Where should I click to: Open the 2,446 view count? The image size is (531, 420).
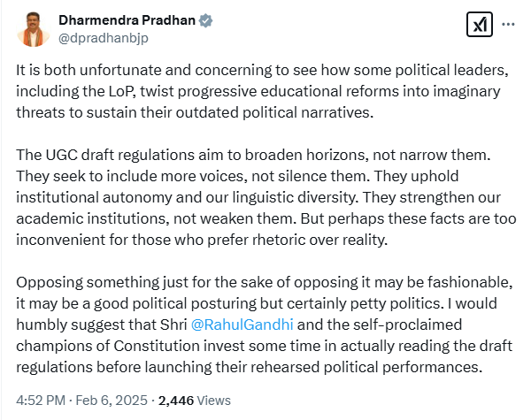click(x=176, y=401)
